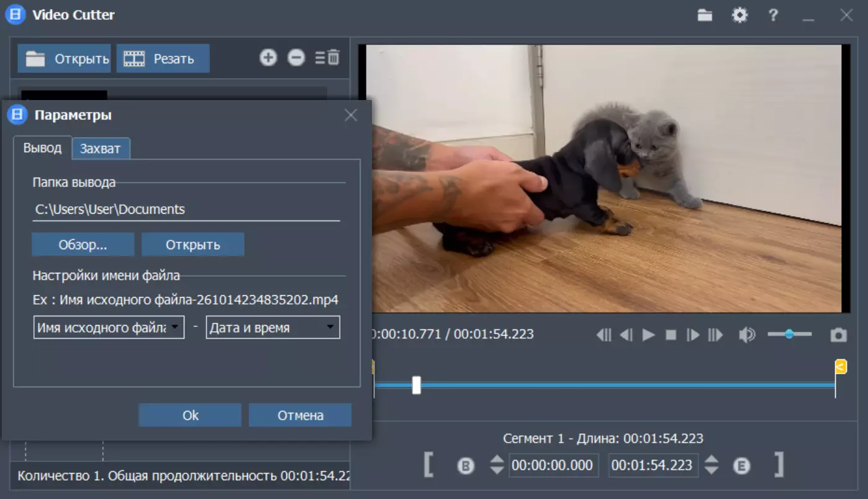This screenshot has height=499, width=868.
Task: Confirm the dialog with Ok
Action: tap(190, 415)
